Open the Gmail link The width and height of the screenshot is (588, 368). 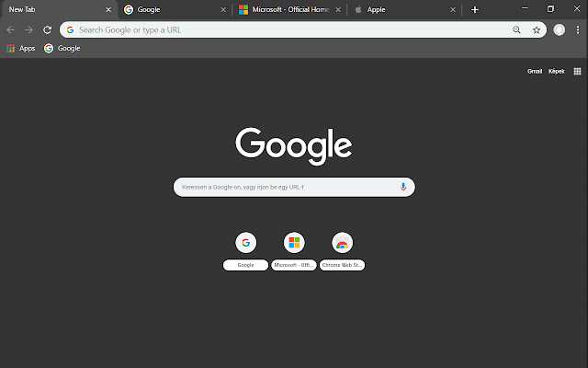[535, 71]
